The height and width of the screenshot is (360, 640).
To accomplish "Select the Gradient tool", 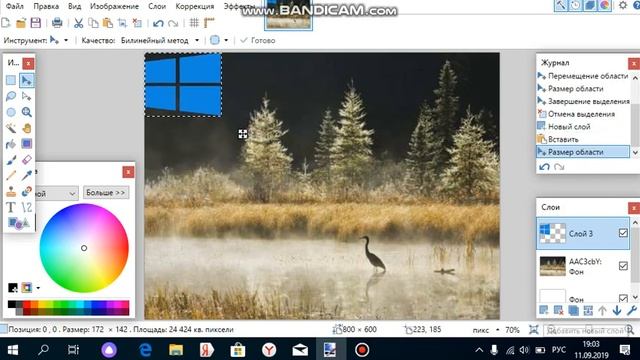I will pyautogui.click(x=27, y=144).
